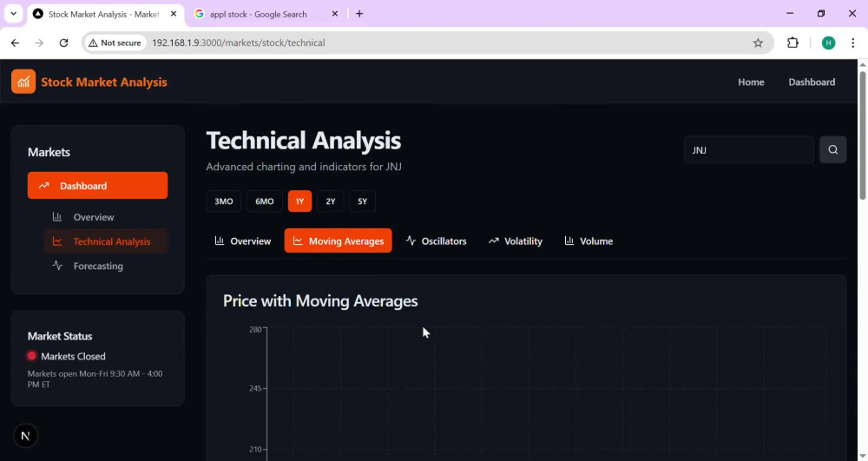Image resolution: width=868 pixels, height=461 pixels.
Task: Click the browser forward arrow
Action: (x=39, y=43)
